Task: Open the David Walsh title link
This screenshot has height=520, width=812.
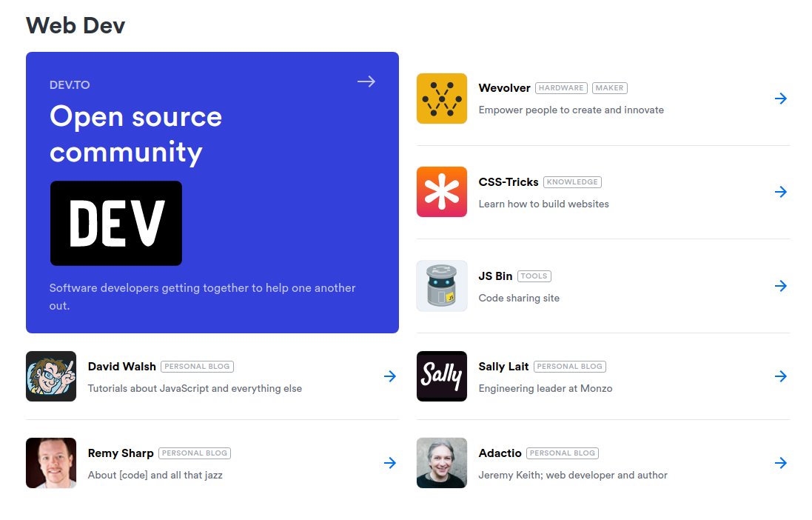Action: 121,367
